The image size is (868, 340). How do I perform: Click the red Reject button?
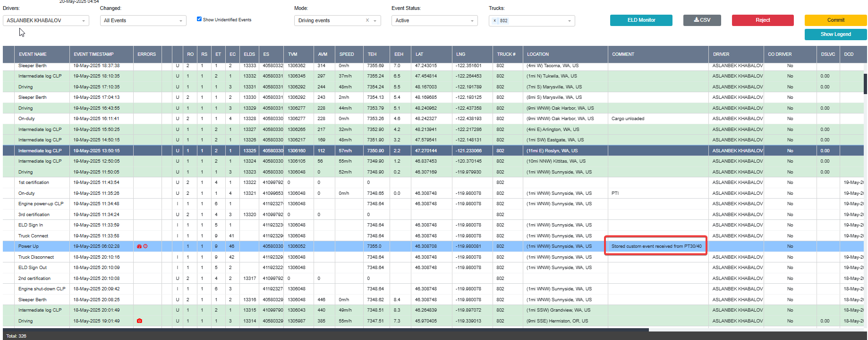763,20
